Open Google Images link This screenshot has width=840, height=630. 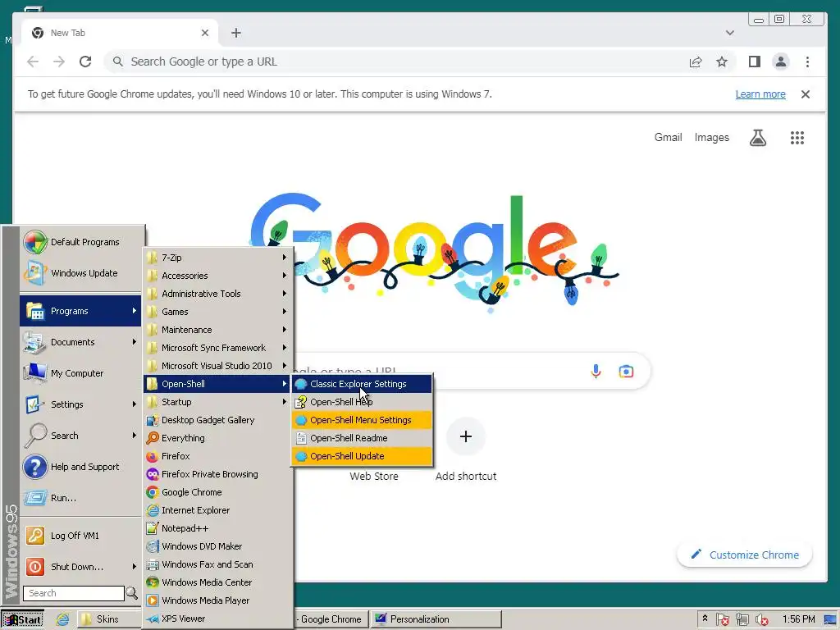tap(711, 138)
